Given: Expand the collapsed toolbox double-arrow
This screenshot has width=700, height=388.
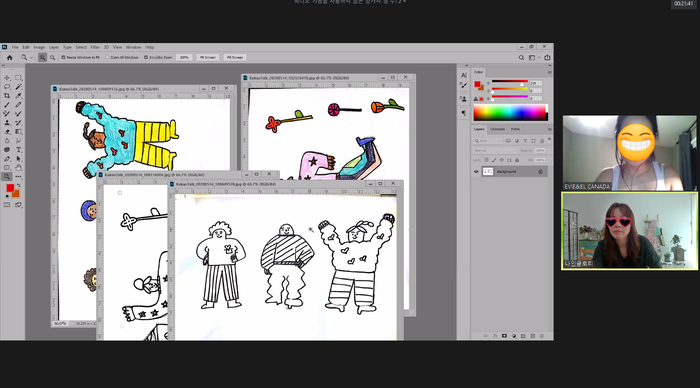Looking at the screenshot, I should tap(4, 65).
